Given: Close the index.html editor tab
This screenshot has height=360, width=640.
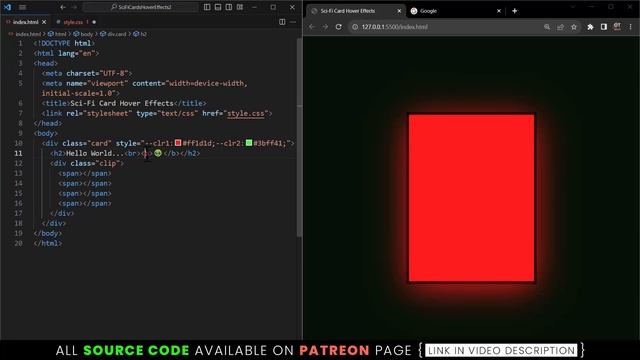Looking at the screenshot, I should 44,22.
